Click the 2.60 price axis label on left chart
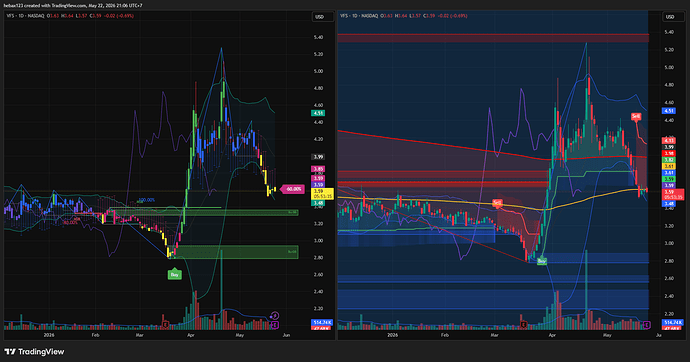Viewport: 690px width, 362px height. [x=318, y=274]
